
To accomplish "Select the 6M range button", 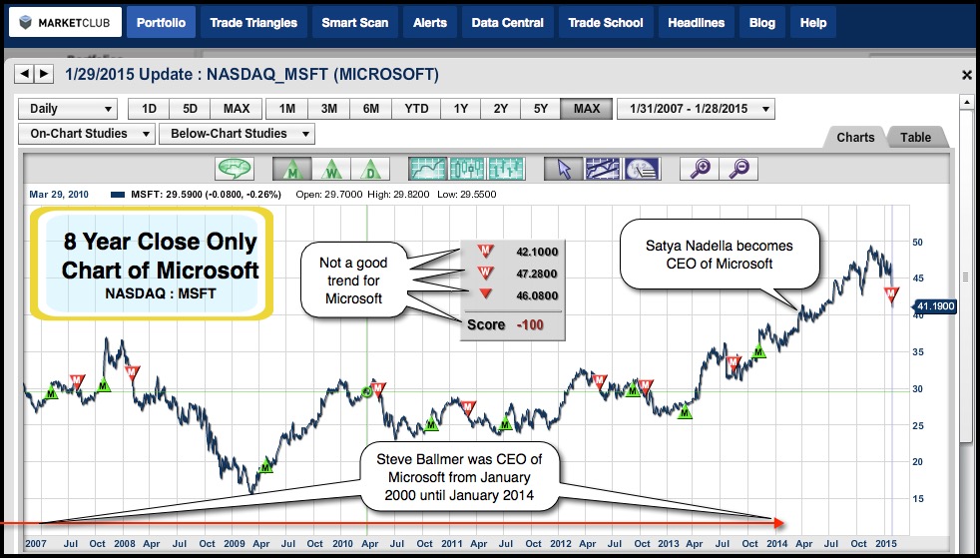I will pyautogui.click(x=370, y=109).
